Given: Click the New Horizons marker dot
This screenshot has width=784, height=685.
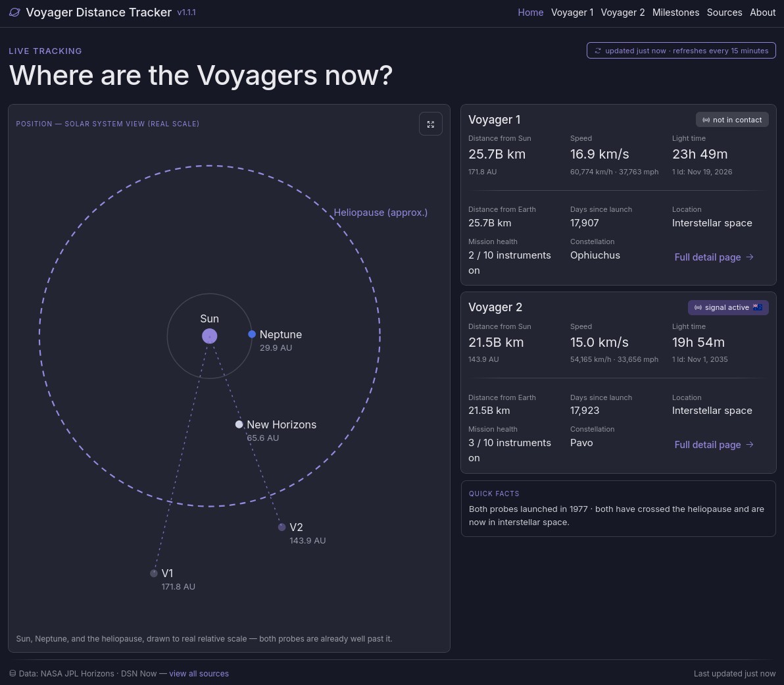Looking at the screenshot, I should coord(239,424).
